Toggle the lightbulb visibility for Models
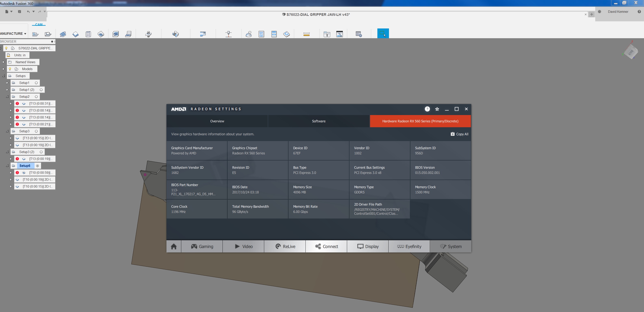The height and width of the screenshot is (312, 644). (x=10, y=69)
